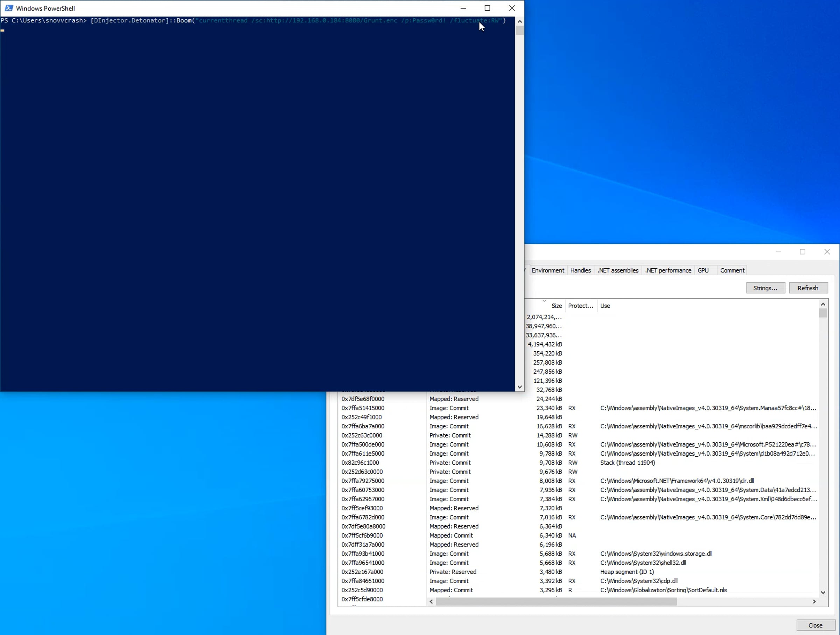Click the Refresh button

[x=808, y=288]
